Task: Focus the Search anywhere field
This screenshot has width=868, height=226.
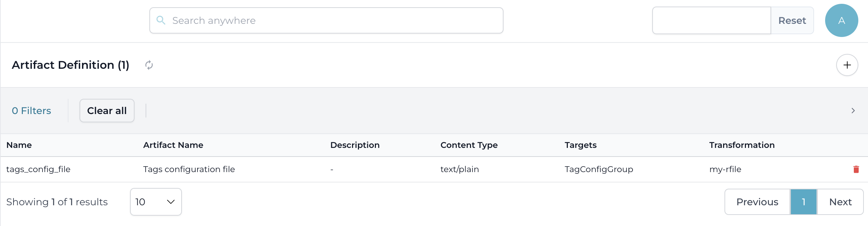Action: [332, 20]
